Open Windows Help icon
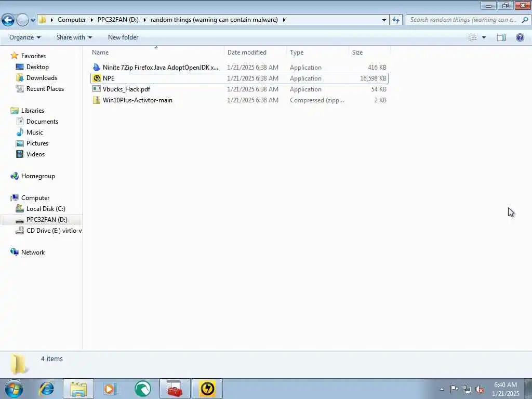 [520, 37]
